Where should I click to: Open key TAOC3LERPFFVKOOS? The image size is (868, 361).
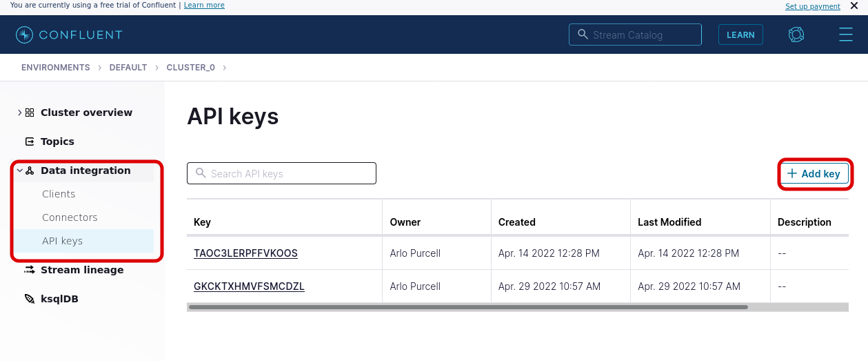(x=245, y=253)
